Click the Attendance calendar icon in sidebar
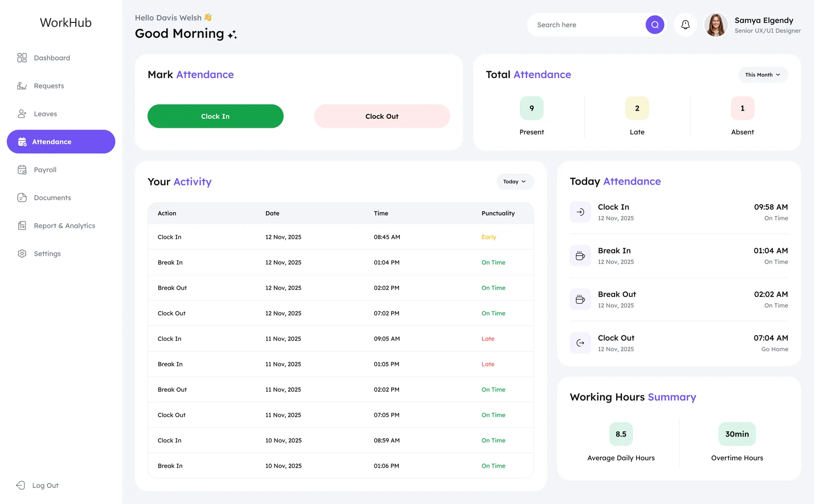Screen dimensions: 814x504 click(22, 142)
